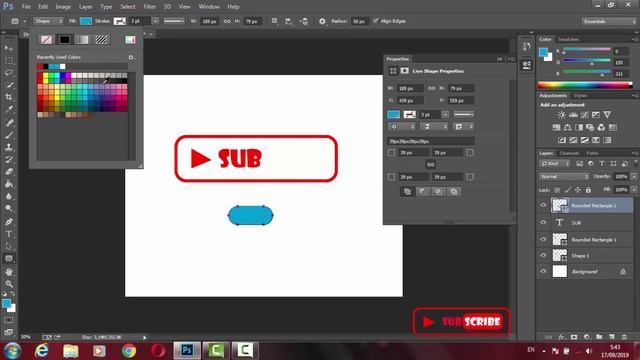Click the link corner radius values icon
Screen dimensions: 640x360
click(x=431, y=164)
